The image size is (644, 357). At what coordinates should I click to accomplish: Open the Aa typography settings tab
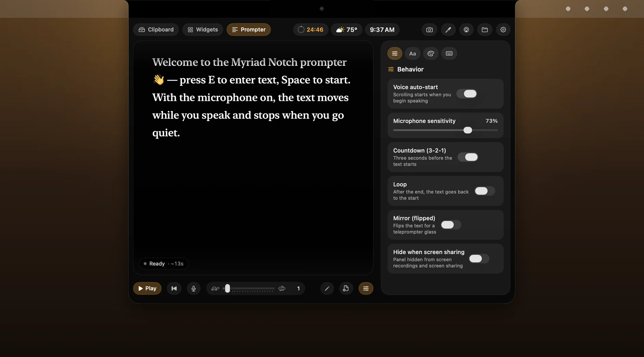coord(412,53)
